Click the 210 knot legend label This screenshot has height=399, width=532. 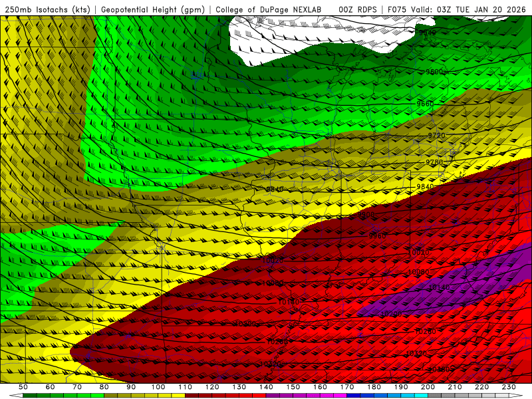pyautogui.click(x=456, y=387)
